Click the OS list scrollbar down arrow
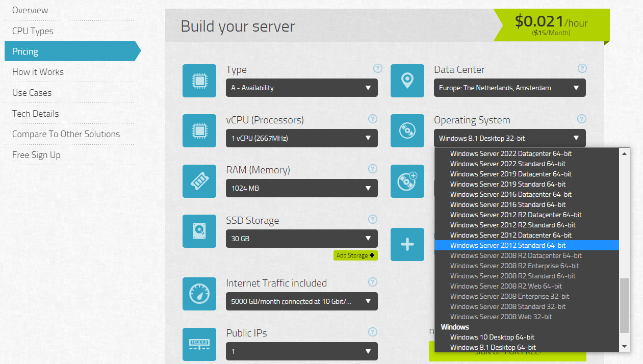This screenshot has height=364, width=643. (624, 347)
